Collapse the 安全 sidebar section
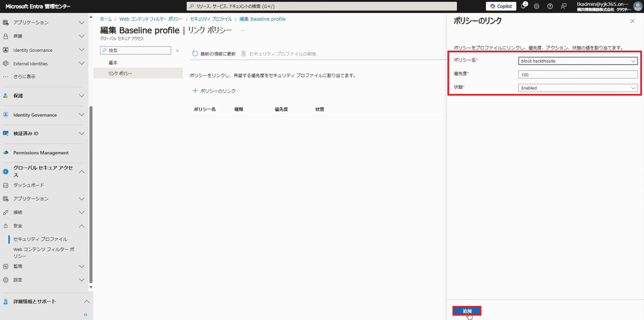The height and width of the screenshot is (320, 644). (82, 226)
